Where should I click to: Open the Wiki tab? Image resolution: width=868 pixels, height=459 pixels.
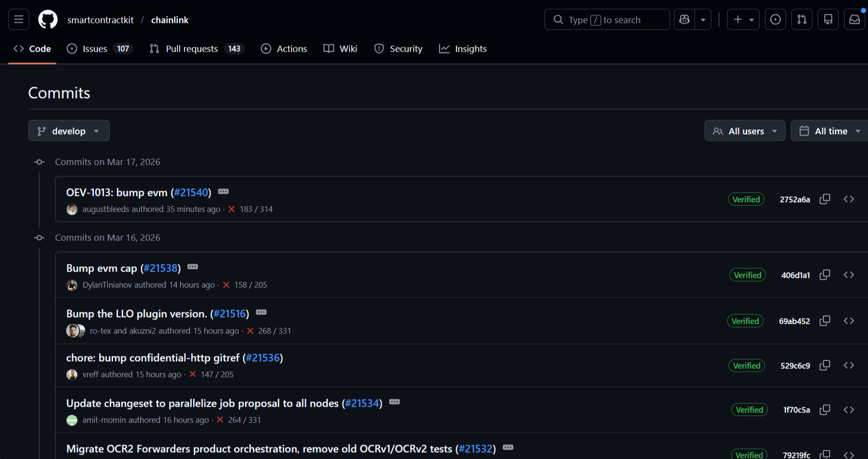pyautogui.click(x=340, y=48)
